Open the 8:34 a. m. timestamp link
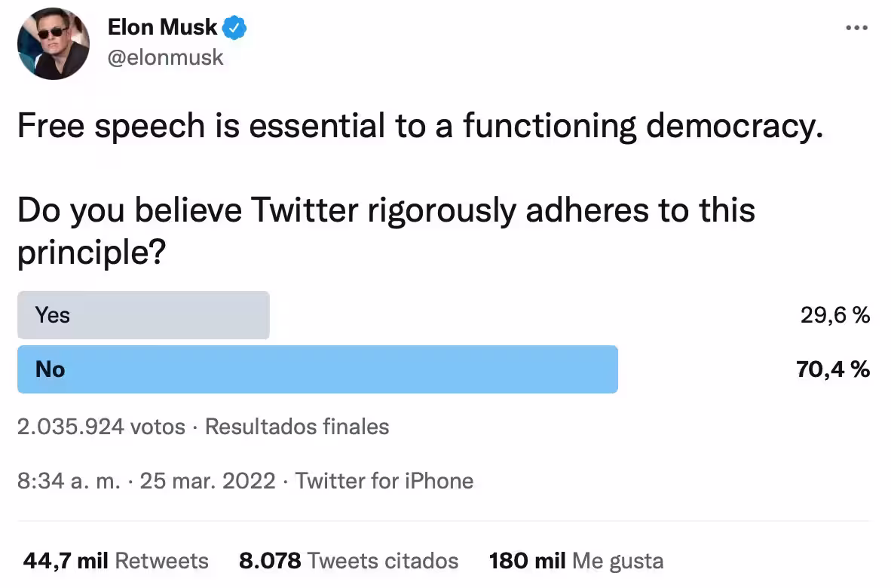Image resolution: width=891 pixels, height=588 pixels. (x=69, y=481)
